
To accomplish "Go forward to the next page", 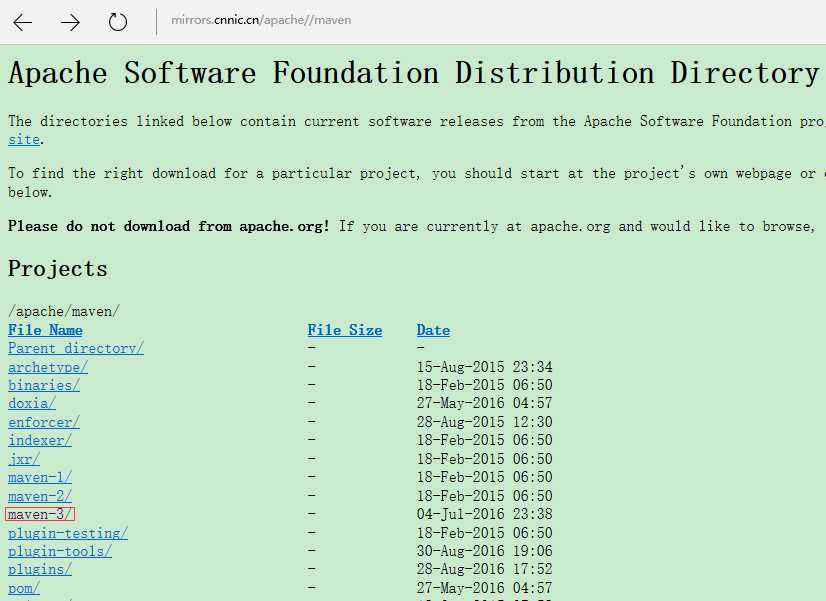I will click(x=70, y=22).
